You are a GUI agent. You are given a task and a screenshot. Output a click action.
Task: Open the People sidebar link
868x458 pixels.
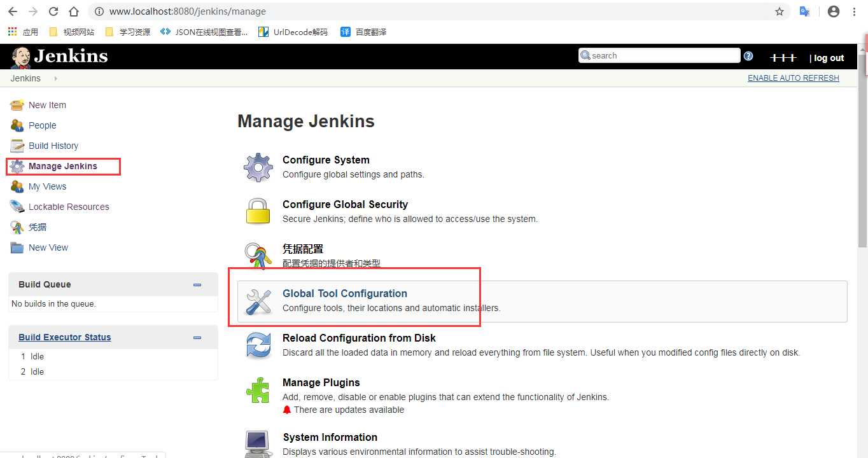click(43, 125)
